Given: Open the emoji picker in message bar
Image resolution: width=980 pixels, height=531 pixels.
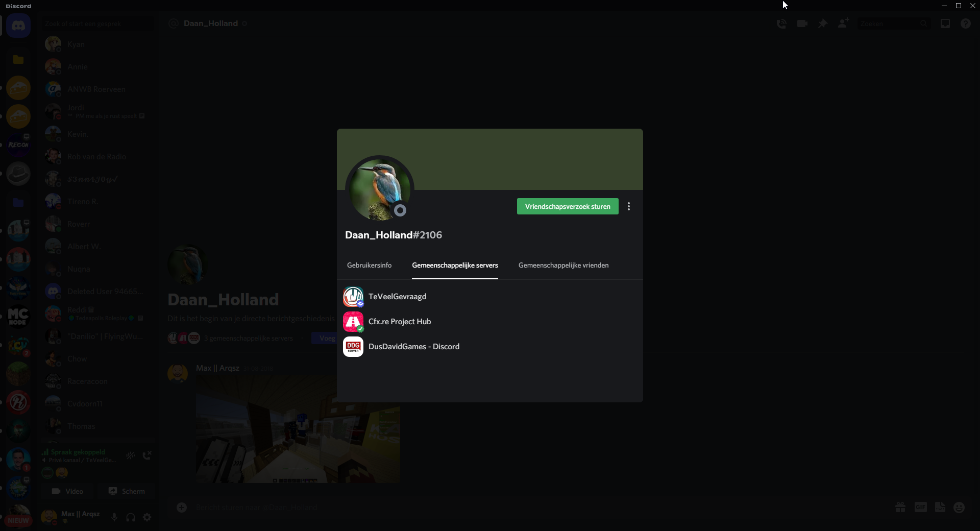Looking at the screenshot, I should point(959,507).
